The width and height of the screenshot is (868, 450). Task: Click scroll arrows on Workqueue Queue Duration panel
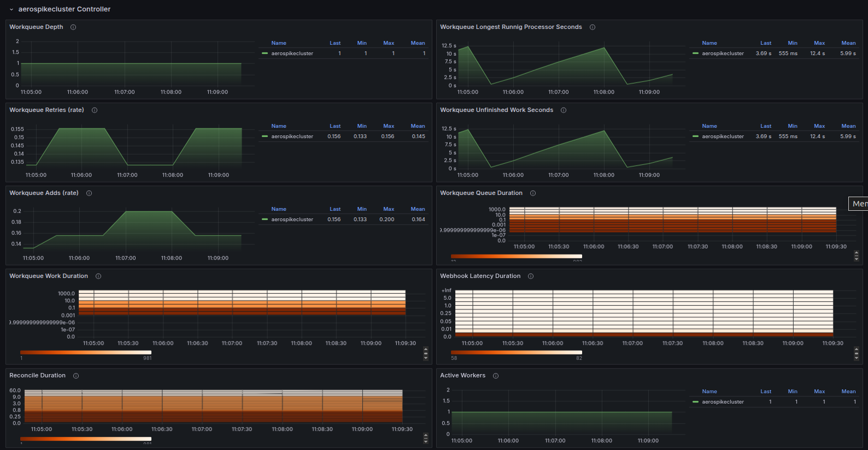click(x=857, y=255)
